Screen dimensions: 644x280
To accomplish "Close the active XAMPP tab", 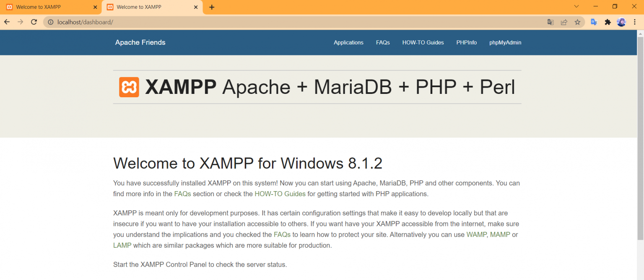I will 196,7.
